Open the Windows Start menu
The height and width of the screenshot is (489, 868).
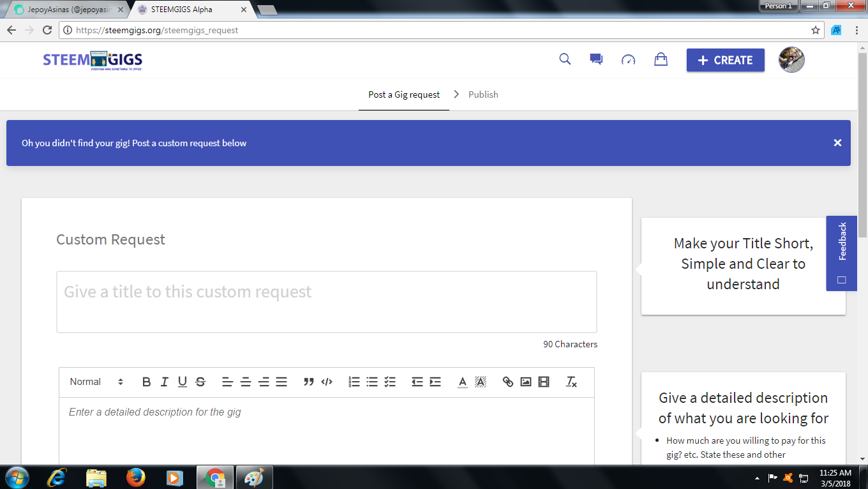pos(16,477)
